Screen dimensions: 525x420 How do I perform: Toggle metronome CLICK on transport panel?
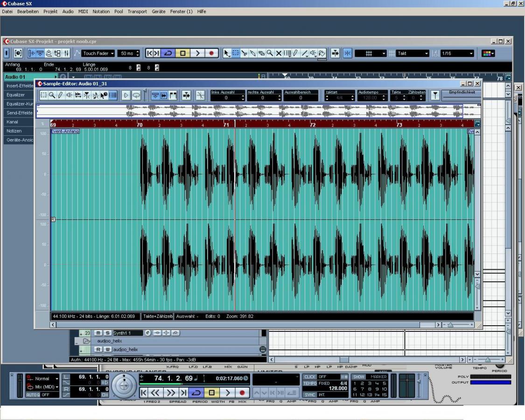310,377
